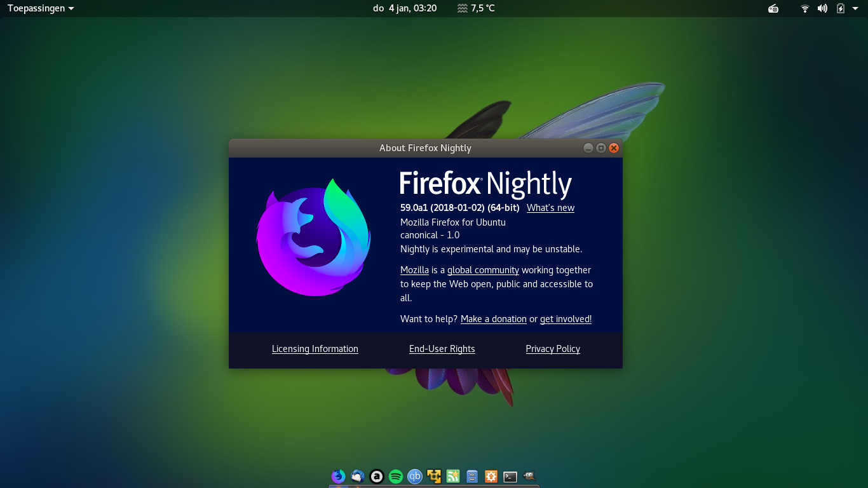868x488 pixels.
Task: Click the radio tray icon in top bar
Action: [x=773, y=8]
